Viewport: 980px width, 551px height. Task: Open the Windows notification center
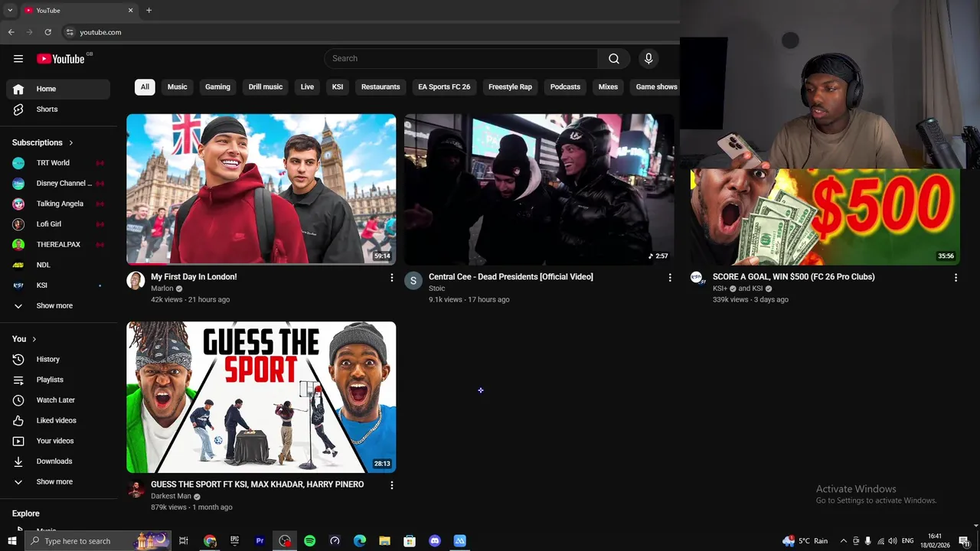pyautogui.click(x=965, y=541)
